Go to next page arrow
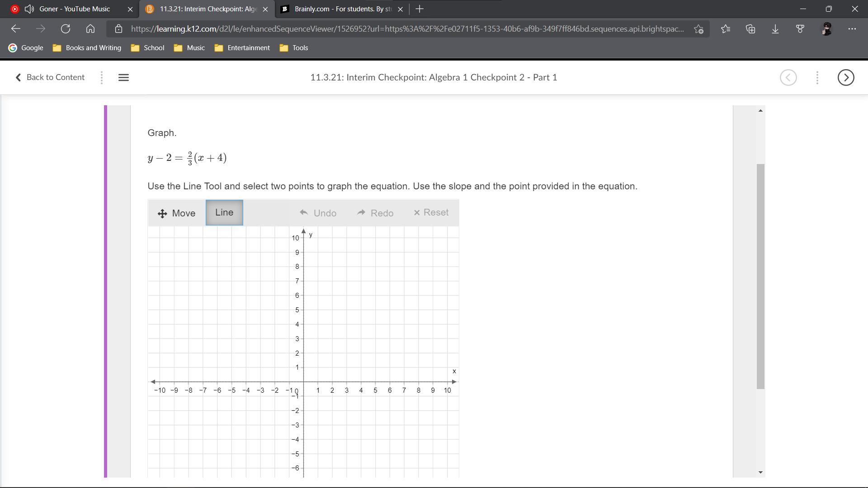 tap(845, 77)
